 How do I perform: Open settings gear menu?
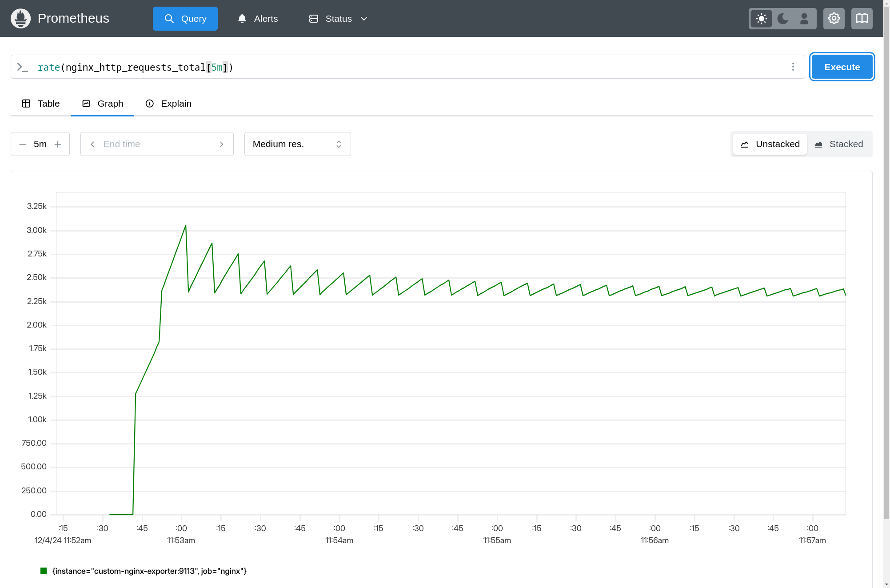click(x=834, y=19)
